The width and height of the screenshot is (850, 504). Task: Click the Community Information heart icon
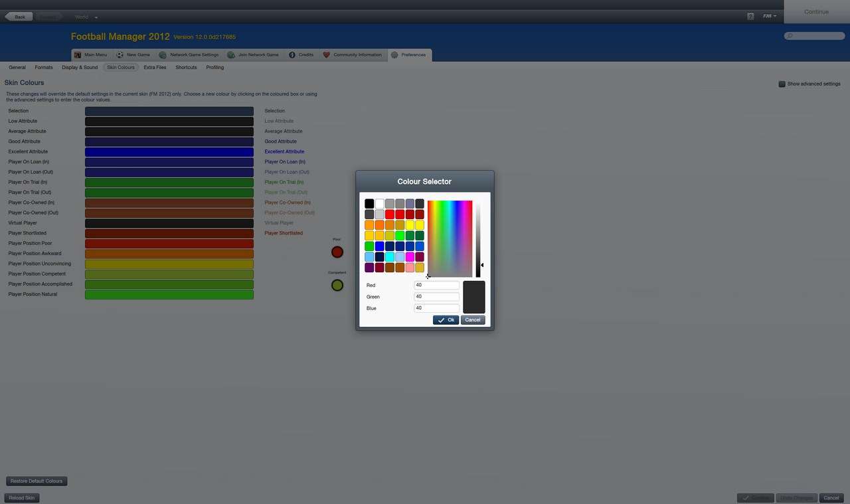[x=326, y=55]
